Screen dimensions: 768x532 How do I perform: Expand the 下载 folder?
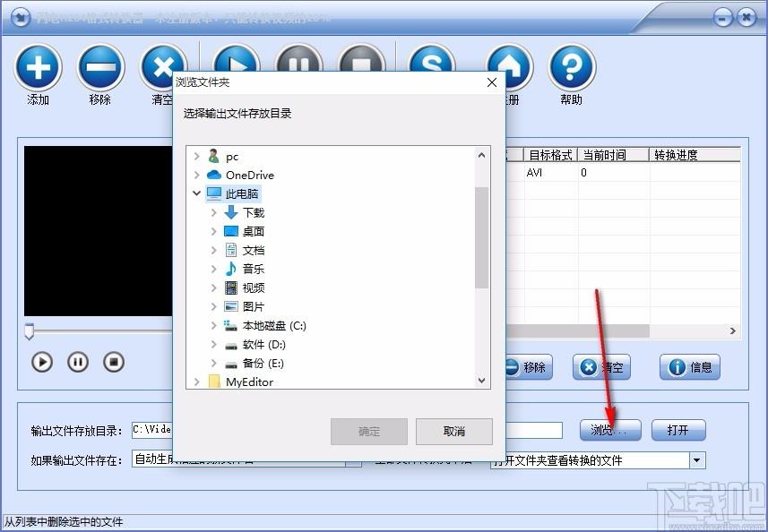[x=213, y=213]
